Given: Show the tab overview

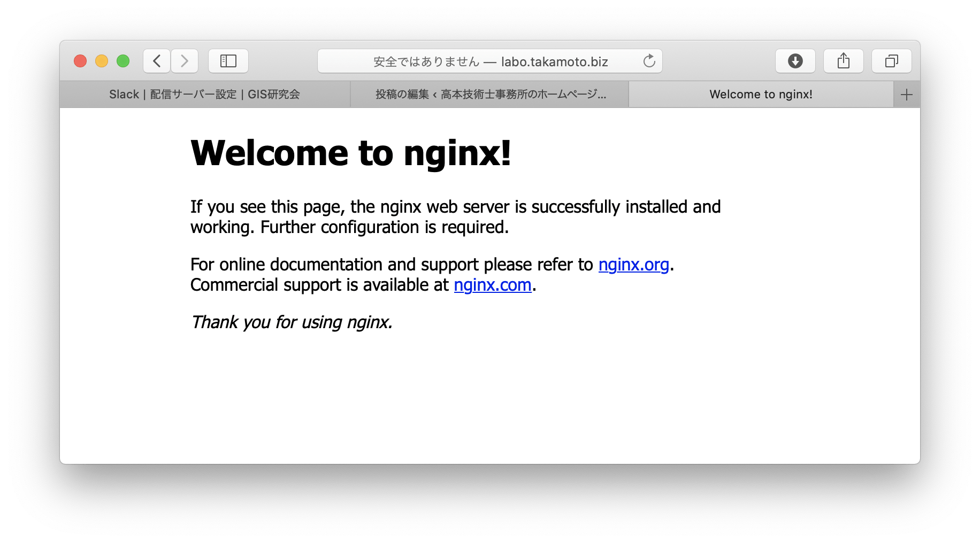Looking at the screenshot, I should click(x=892, y=61).
